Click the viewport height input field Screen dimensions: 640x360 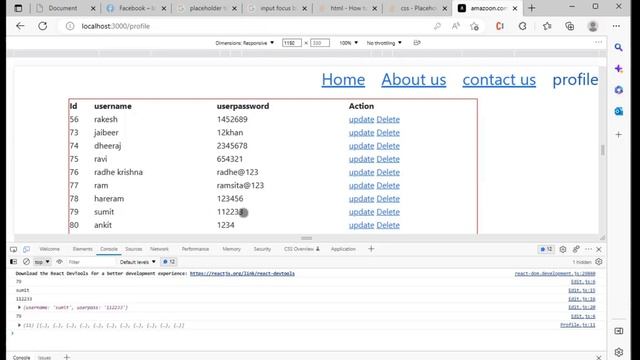(x=320, y=43)
